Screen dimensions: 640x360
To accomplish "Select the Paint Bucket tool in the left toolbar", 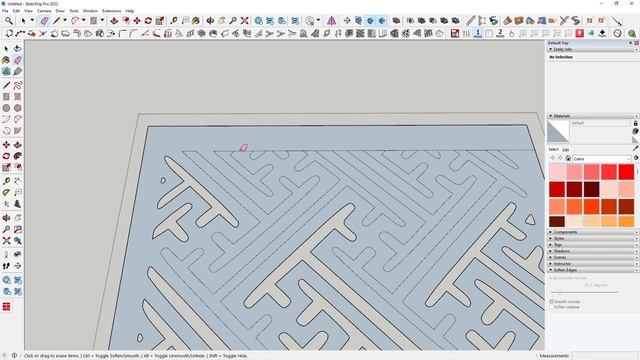I will point(6,60).
